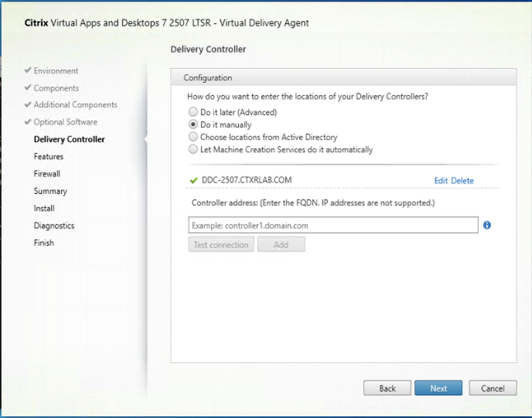The height and width of the screenshot is (418, 532).
Task: Select Let Machine Creation Services do it automatically
Action: click(193, 149)
